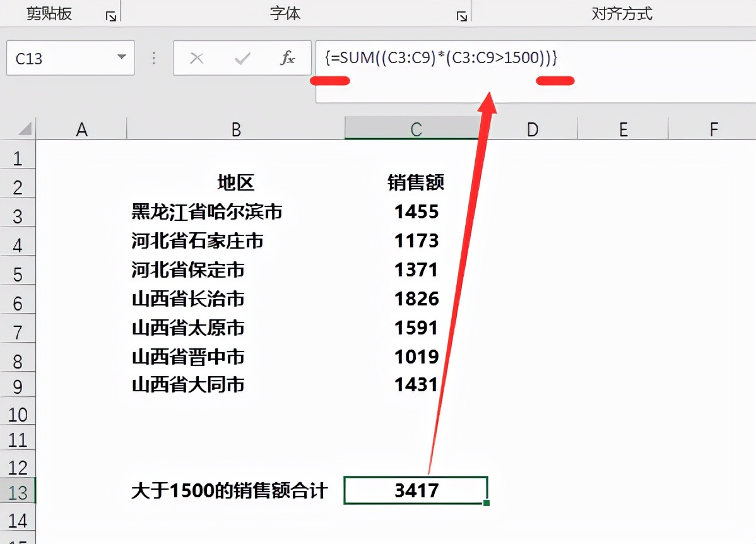Image resolution: width=756 pixels, height=544 pixels.
Task: Click the Cancel (X) icon in formula bar
Action: point(198,57)
